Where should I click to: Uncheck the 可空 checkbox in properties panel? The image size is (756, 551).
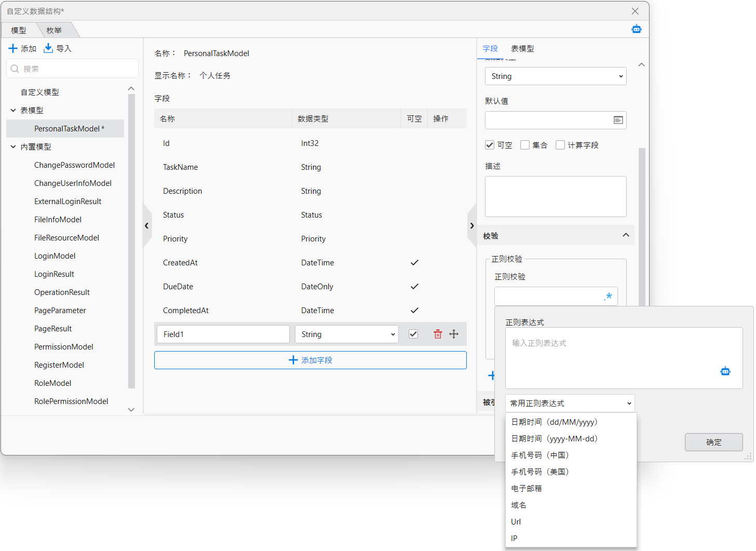click(x=490, y=145)
